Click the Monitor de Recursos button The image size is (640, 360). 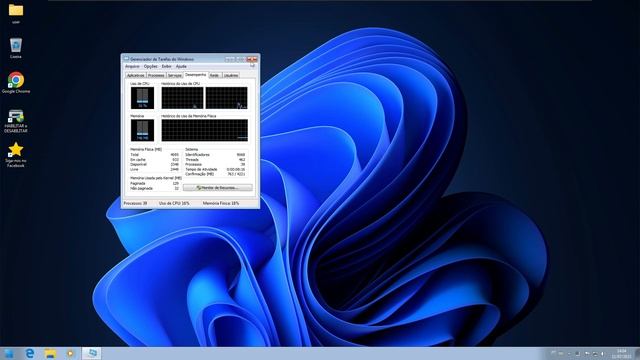(x=218, y=188)
